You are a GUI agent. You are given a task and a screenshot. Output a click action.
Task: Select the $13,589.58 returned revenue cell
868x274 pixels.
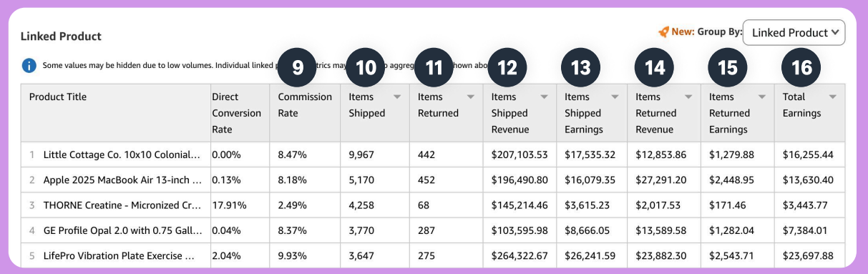[x=664, y=230]
